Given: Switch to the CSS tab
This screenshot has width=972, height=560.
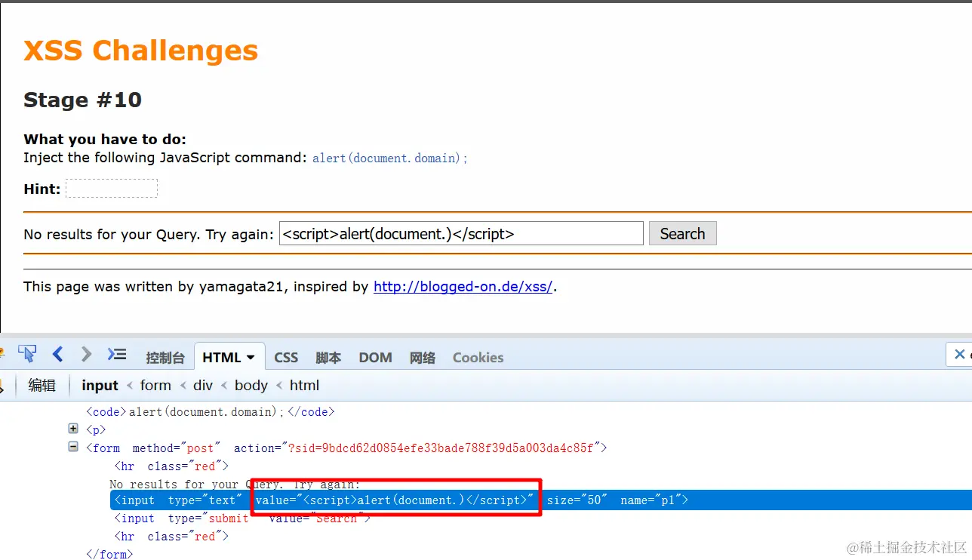Looking at the screenshot, I should [x=286, y=358].
